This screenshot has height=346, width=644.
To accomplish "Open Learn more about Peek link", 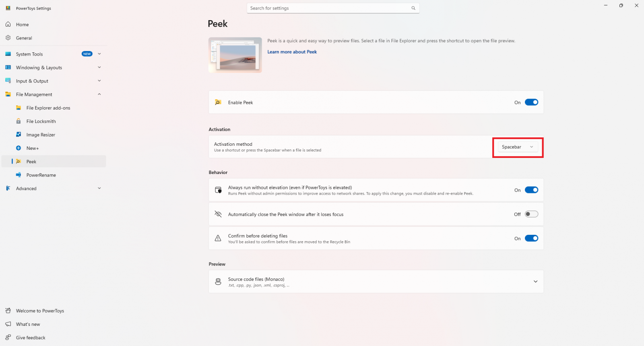I will pos(292,52).
